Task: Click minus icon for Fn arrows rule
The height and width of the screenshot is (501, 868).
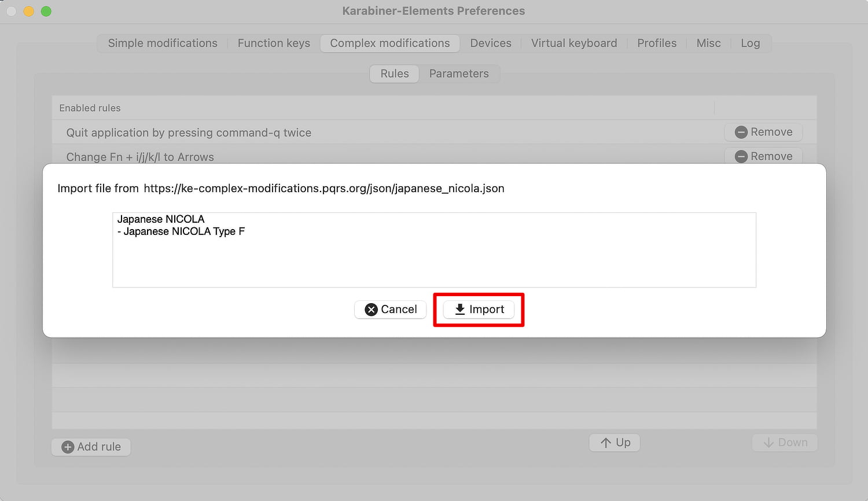Action: 741,157
